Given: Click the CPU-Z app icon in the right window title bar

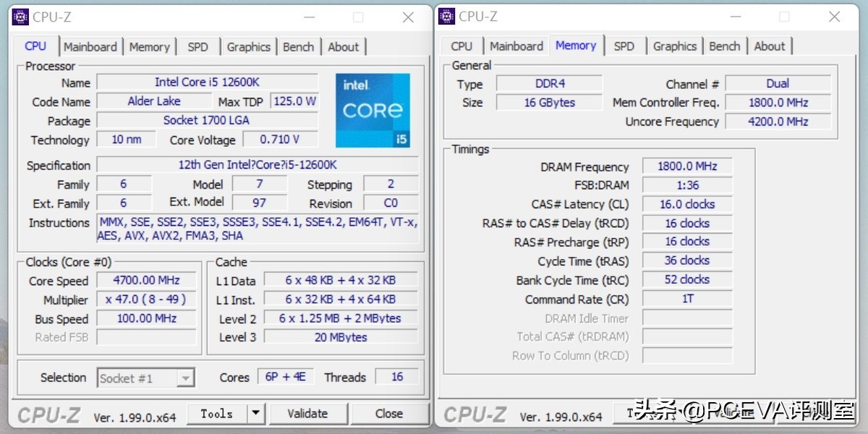Looking at the screenshot, I should click(447, 16).
